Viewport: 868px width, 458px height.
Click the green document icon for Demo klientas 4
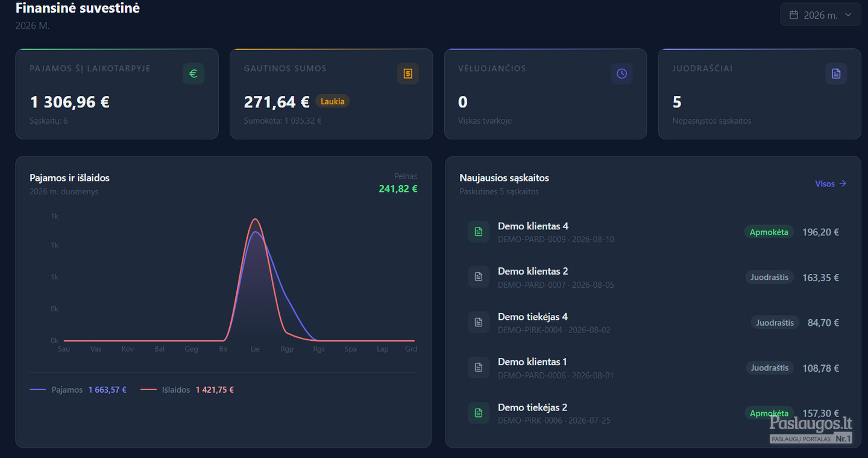click(479, 232)
